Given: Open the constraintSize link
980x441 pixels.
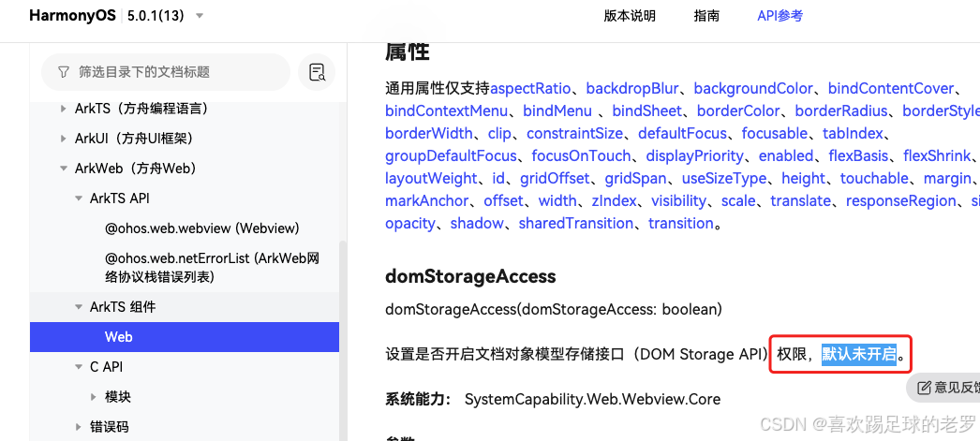Looking at the screenshot, I should (x=574, y=133).
